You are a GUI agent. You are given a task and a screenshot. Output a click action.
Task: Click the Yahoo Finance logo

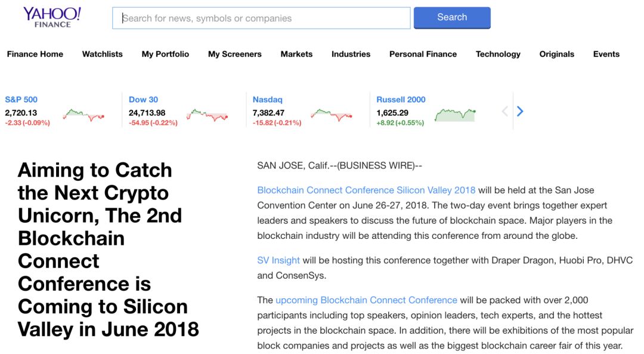pyautogui.click(x=52, y=17)
